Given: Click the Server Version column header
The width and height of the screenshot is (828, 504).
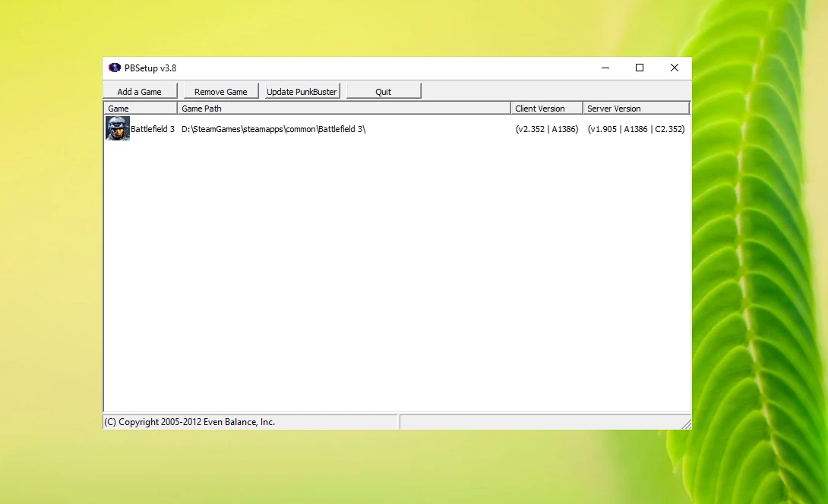Looking at the screenshot, I should pyautogui.click(x=637, y=109).
